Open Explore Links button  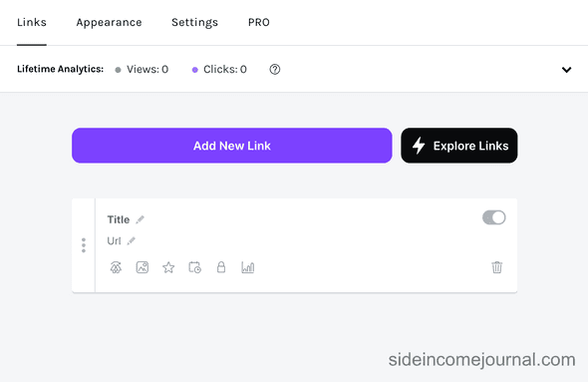[459, 146]
